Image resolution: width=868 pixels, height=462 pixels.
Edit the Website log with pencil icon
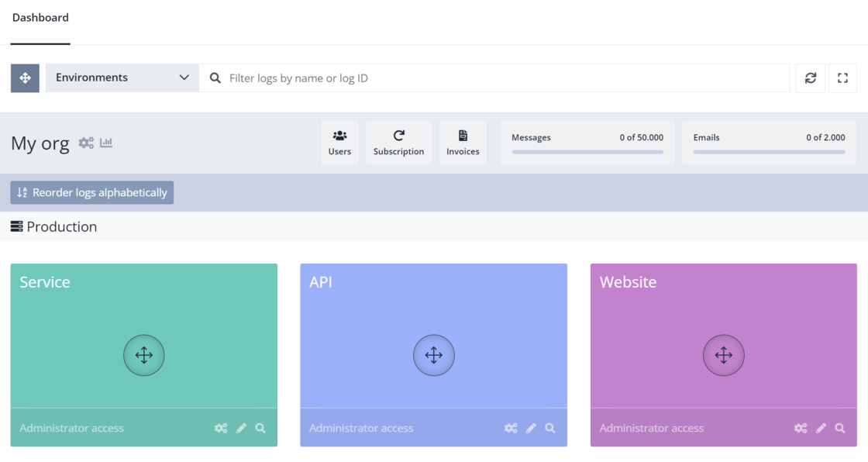coord(821,428)
